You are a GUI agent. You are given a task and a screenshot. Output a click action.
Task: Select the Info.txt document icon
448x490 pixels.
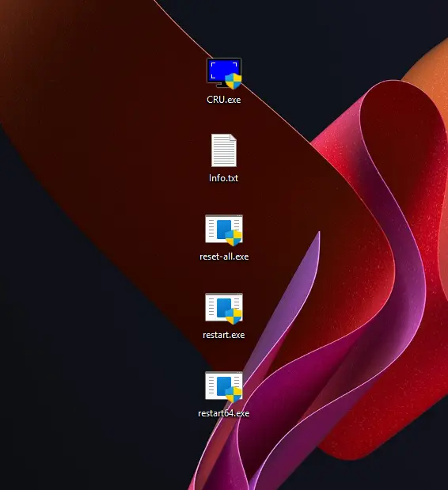pyautogui.click(x=224, y=150)
